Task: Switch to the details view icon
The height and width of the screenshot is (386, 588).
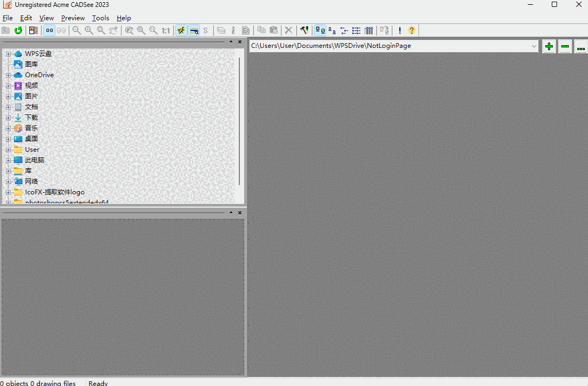Action: tap(368, 30)
